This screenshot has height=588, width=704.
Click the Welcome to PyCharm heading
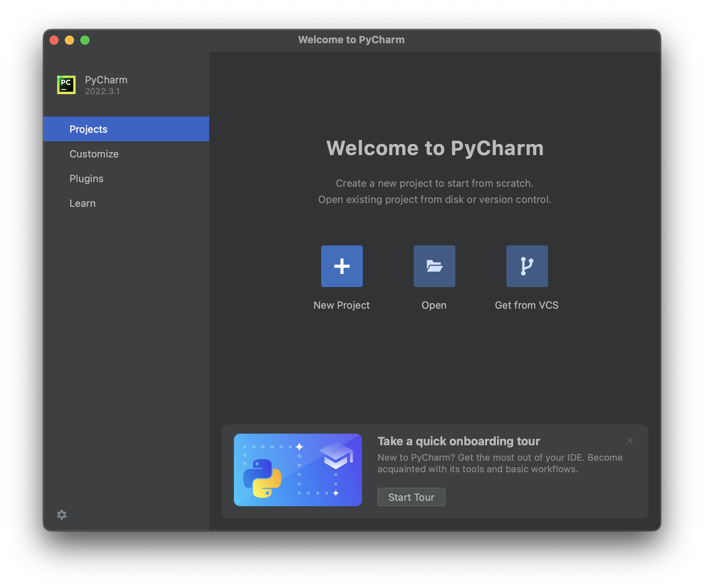tap(435, 148)
